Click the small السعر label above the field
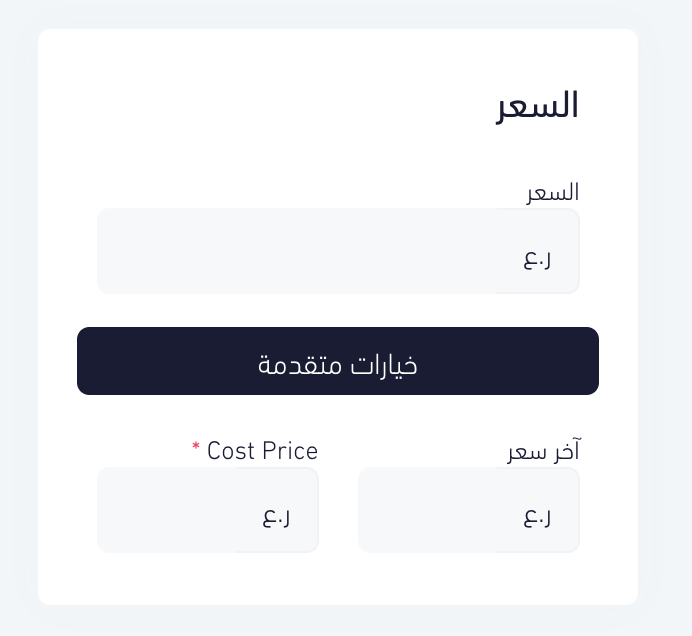692x636 pixels. tap(553, 192)
